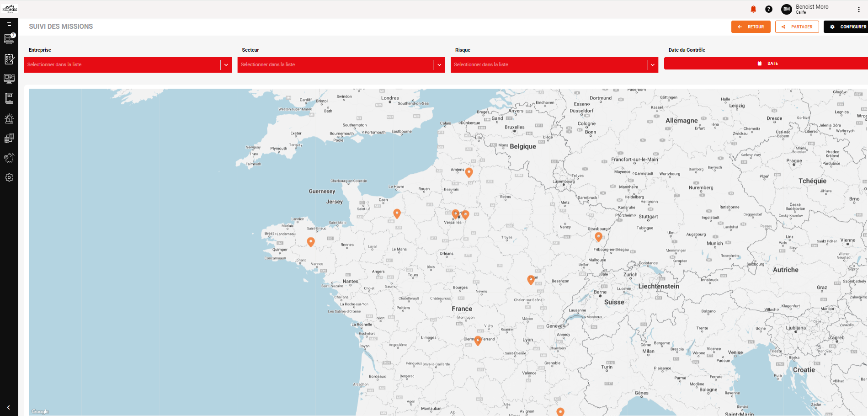Open the bell with gear notification settings icon
This screenshot has height=416, width=868.
pyautogui.click(x=9, y=158)
